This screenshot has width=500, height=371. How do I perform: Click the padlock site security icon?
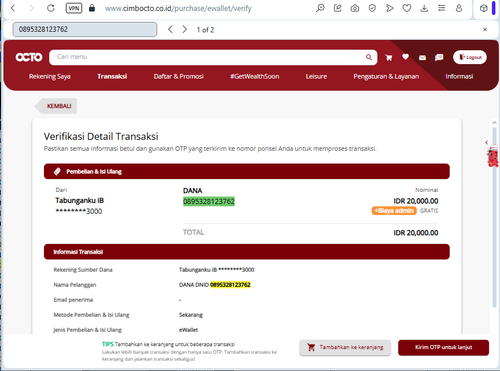click(x=92, y=8)
